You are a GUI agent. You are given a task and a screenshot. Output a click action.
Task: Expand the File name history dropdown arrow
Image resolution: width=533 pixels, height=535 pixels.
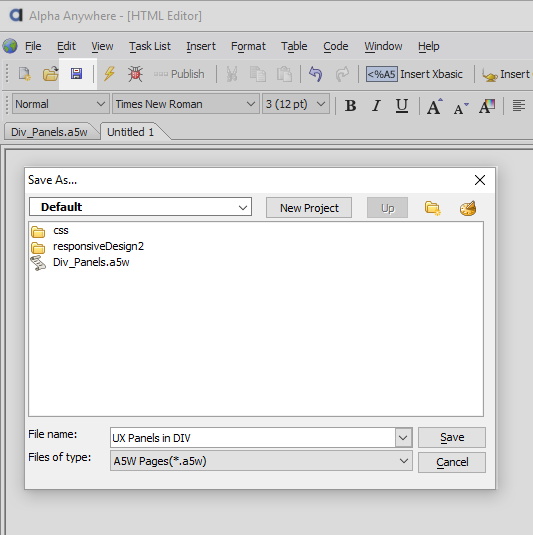[403, 437]
